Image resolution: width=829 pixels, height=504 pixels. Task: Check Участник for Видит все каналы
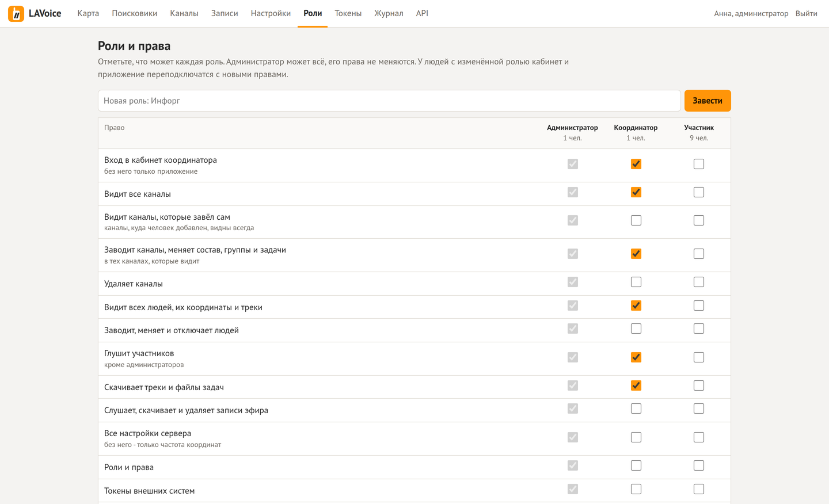(699, 192)
